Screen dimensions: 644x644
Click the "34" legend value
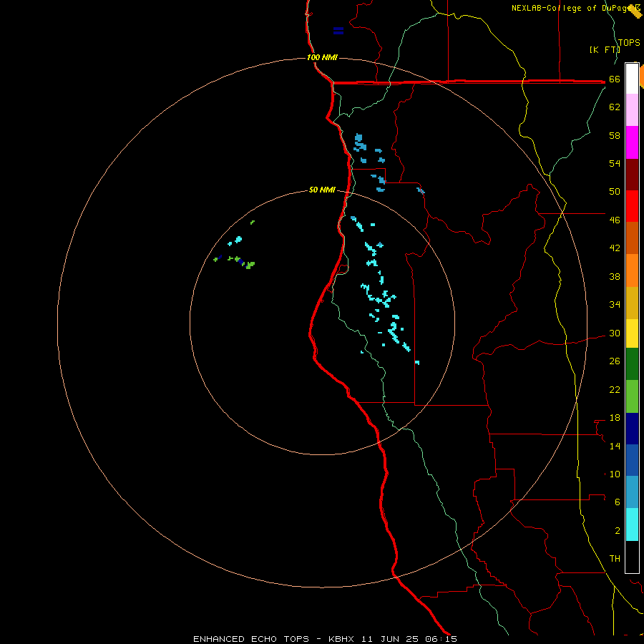coord(615,304)
